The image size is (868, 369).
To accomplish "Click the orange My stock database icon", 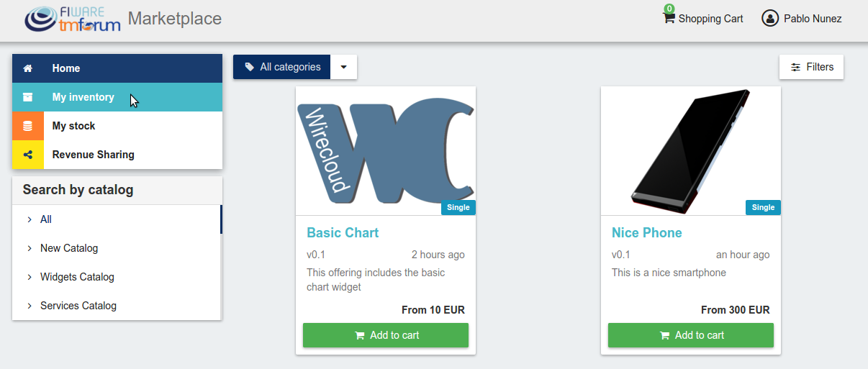I will (28, 126).
